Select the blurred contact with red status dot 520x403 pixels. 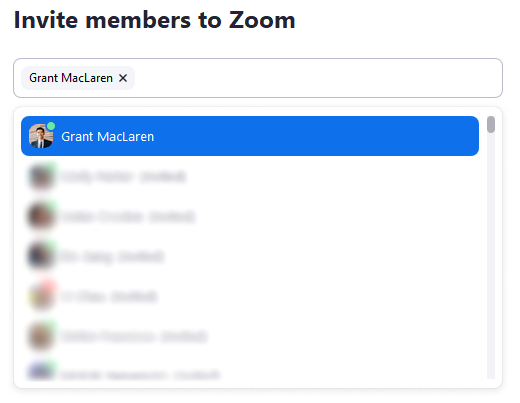250,296
